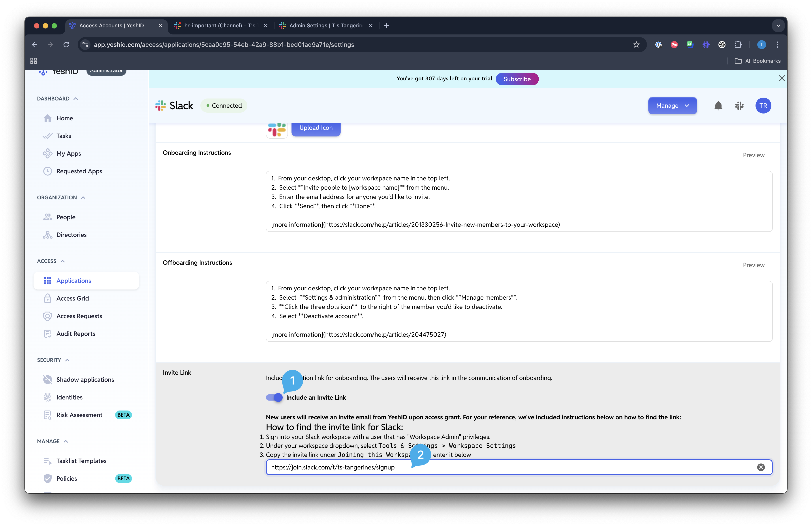Click the Slack integration icon in header

739,106
